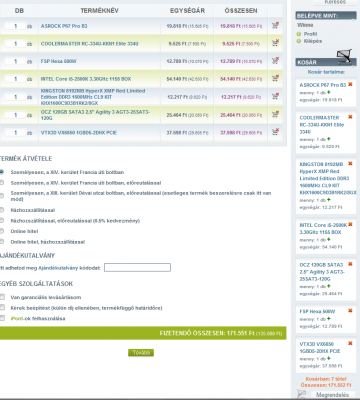Delete OCZ 120GB SATA3 from sidebar basket
The height and width of the screenshot is (400, 360).
350,264
